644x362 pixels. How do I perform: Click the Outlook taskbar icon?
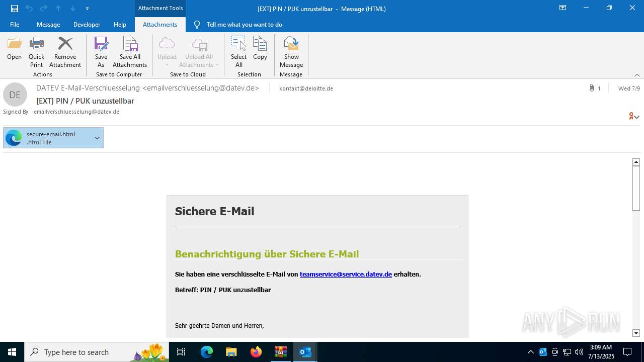click(305, 352)
